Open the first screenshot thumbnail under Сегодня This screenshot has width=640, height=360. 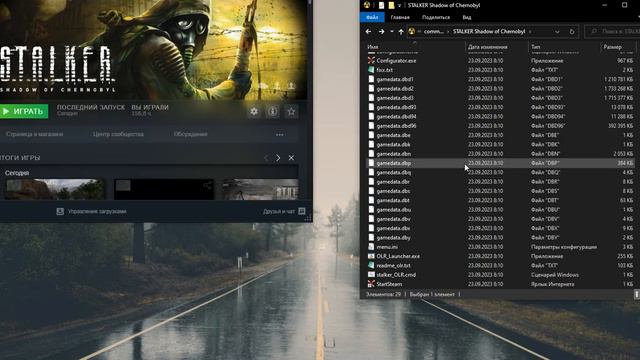tap(55, 189)
